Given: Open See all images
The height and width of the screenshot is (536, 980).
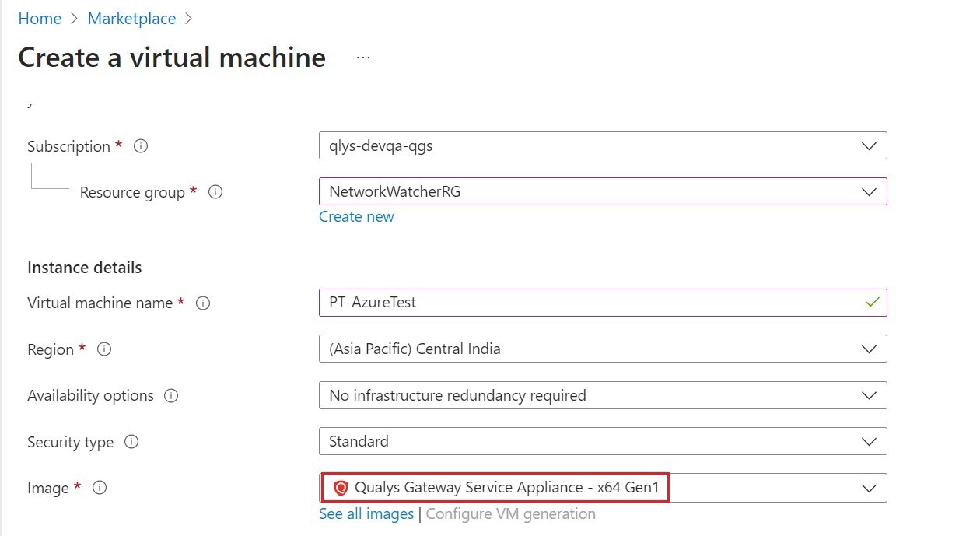Looking at the screenshot, I should pos(366,513).
